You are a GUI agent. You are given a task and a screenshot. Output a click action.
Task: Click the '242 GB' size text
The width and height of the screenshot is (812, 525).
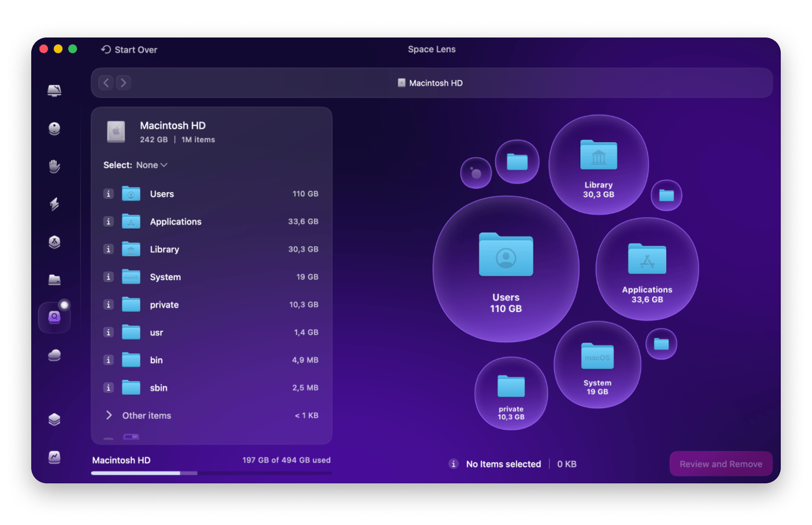click(x=154, y=140)
